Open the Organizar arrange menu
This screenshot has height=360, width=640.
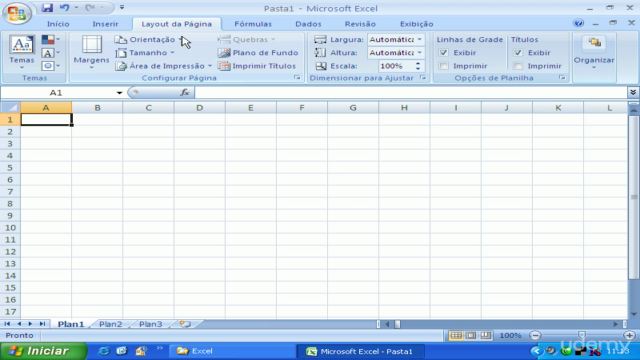coord(594,52)
